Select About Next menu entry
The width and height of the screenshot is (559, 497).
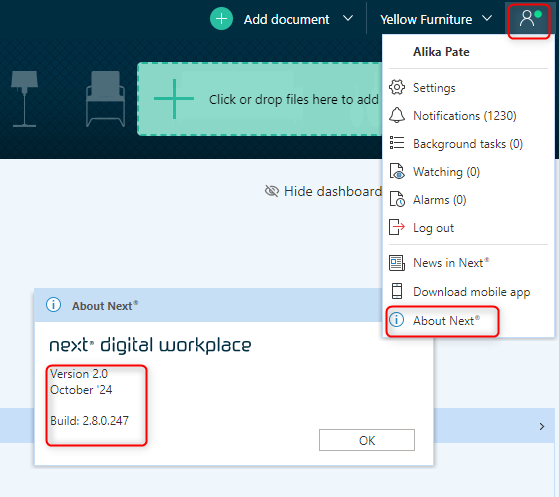(442, 321)
